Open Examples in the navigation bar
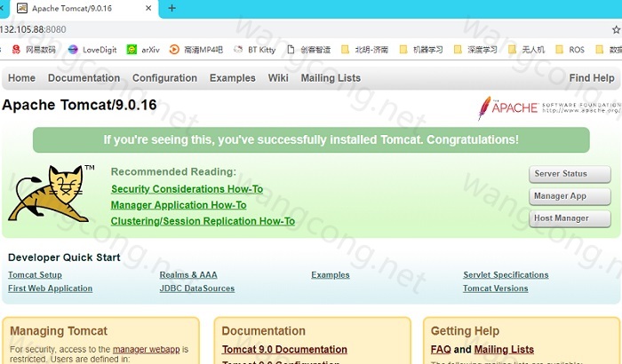Image resolution: width=622 pixels, height=364 pixels. point(233,78)
